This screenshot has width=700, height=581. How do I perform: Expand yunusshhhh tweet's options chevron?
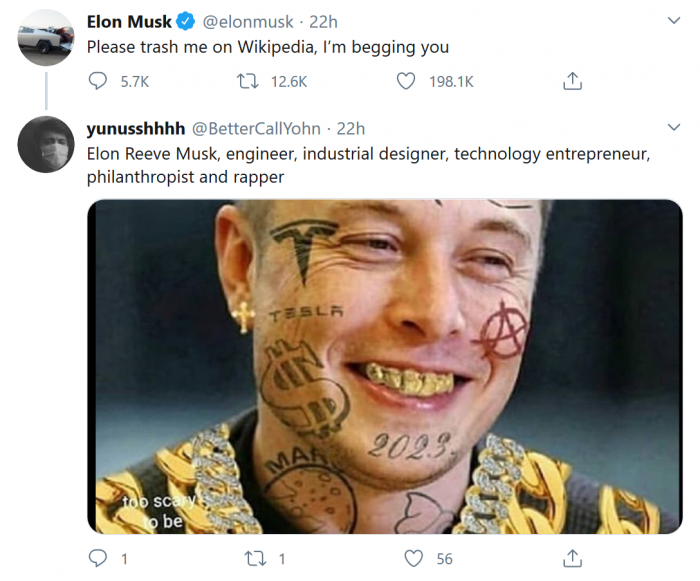coord(673,128)
